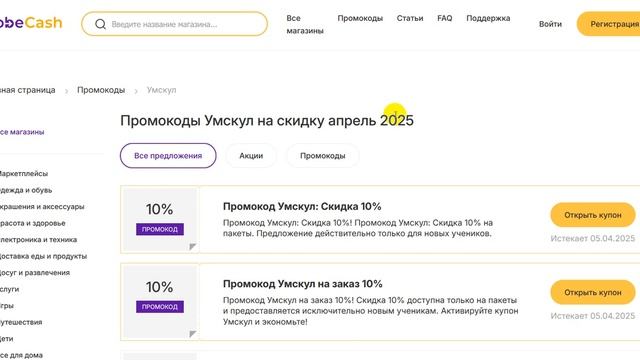The width and height of the screenshot is (640, 360).
Task: Open Поддержка in header
Action: pos(488,18)
